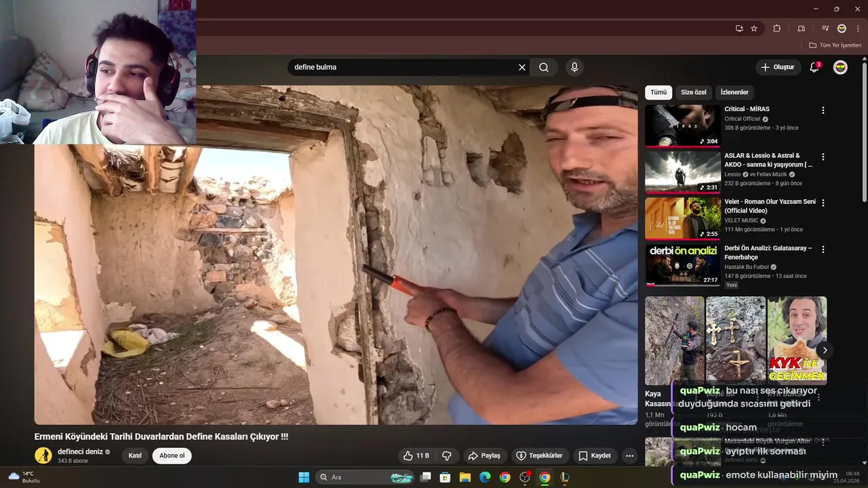868x488 pixels.
Task: Open the League of Legends taskbar icon
Action: [564, 477]
